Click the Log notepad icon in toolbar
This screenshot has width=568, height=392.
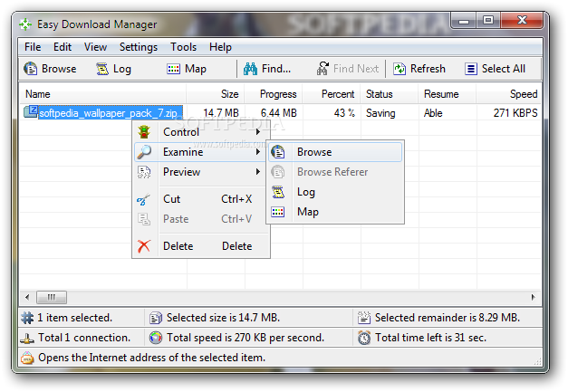102,69
